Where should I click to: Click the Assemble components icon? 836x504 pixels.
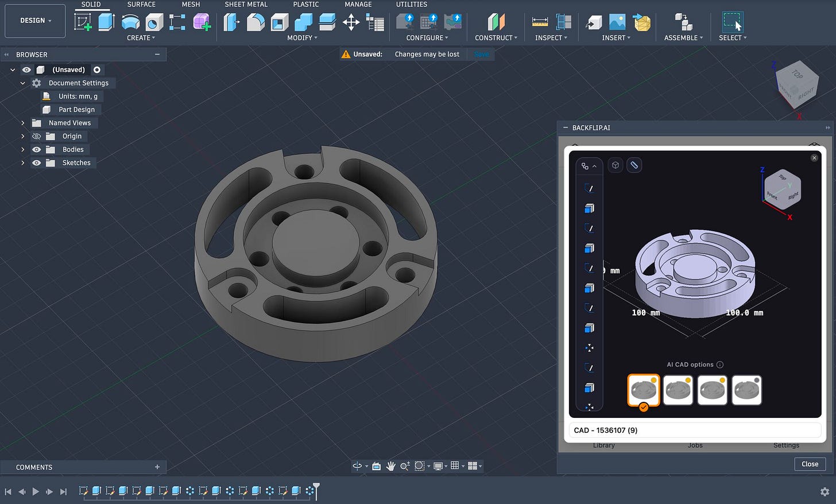(x=683, y=22)
